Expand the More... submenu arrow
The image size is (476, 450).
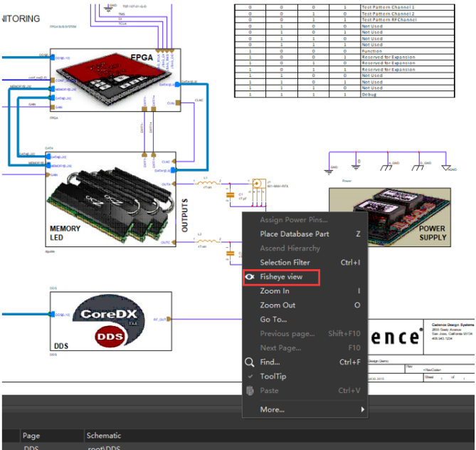coord(362,409)
